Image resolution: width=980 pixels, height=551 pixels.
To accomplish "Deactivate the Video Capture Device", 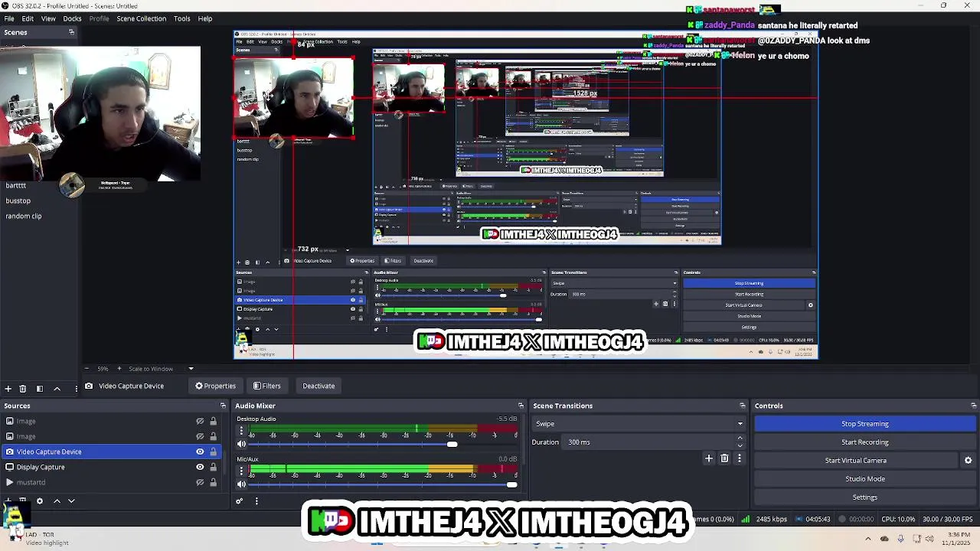I will [318, 386].
